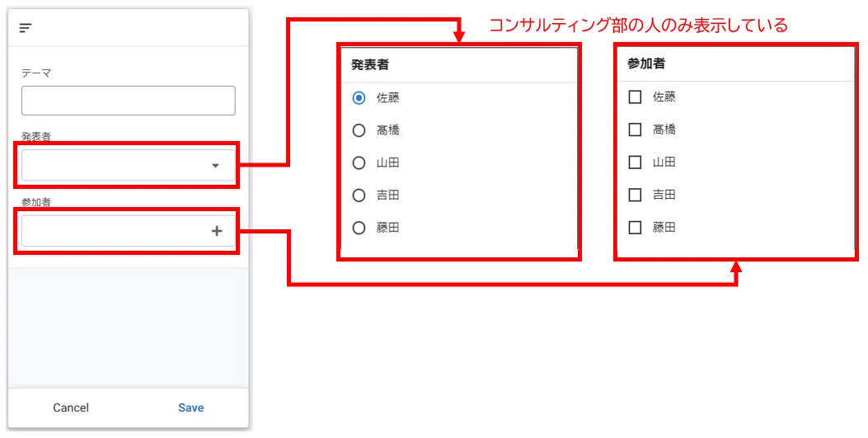This screenshot has height=438, width=868.
Task: Choose 山田 radio option as presenter
Action: click(359, 162)
